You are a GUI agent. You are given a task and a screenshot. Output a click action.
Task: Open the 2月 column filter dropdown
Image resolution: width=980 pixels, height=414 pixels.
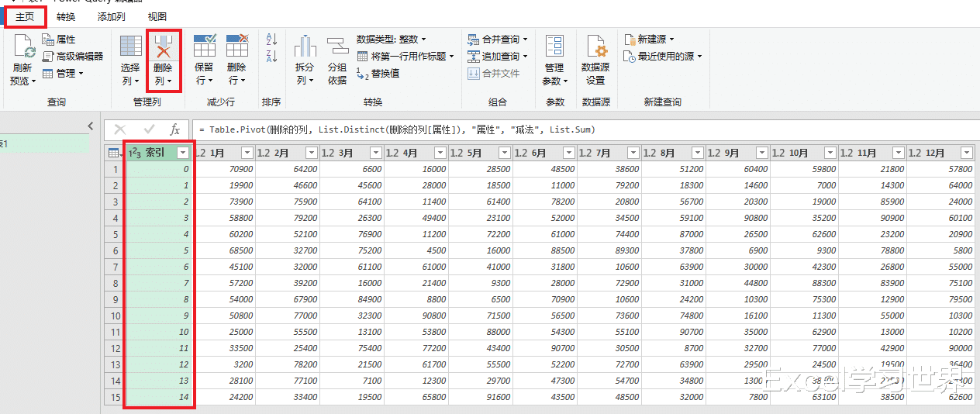click(x=312, y=153)
